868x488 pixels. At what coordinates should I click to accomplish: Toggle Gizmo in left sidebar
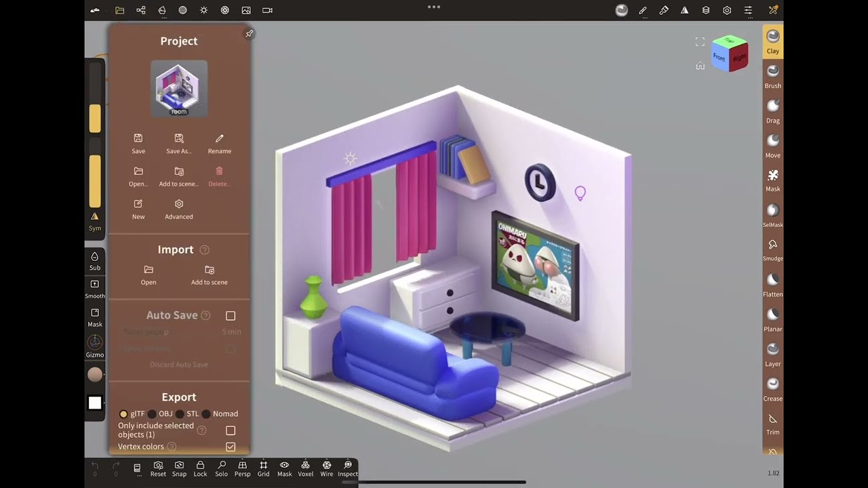click(95, 347)
